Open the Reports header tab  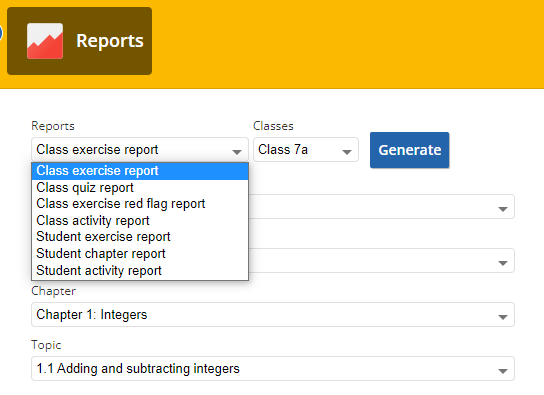tap(79, 41)
